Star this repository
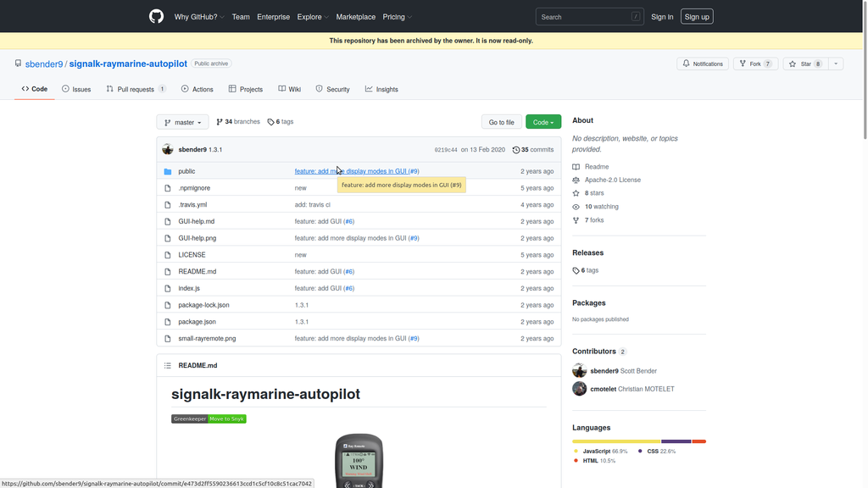The image size is (868, 488). (x=805, y=64)
